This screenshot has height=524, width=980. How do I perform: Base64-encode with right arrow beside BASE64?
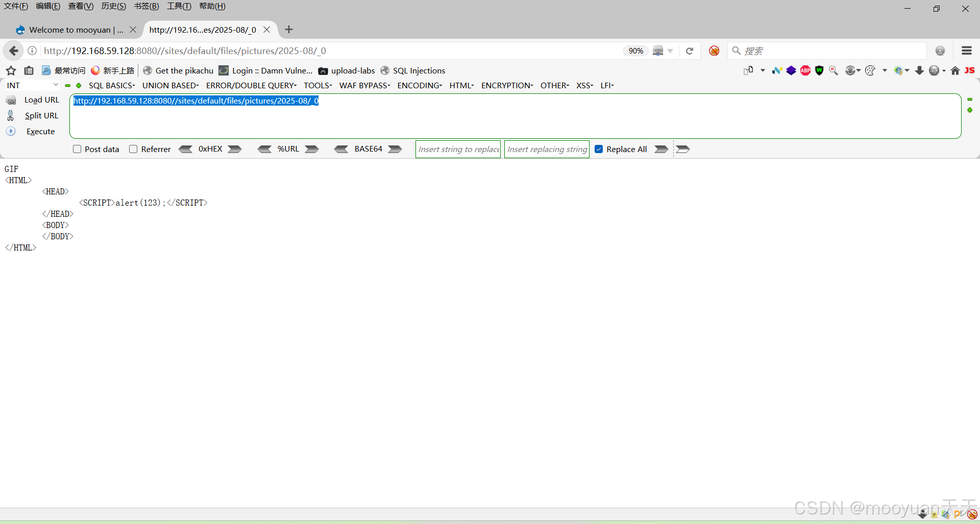pos(395,149)
